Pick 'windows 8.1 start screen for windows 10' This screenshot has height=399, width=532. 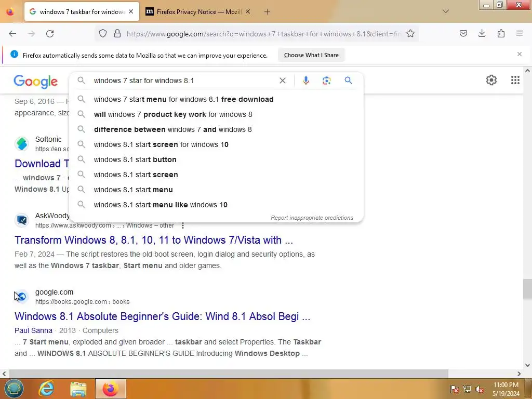pyautogui.click(x=216, y=144)
